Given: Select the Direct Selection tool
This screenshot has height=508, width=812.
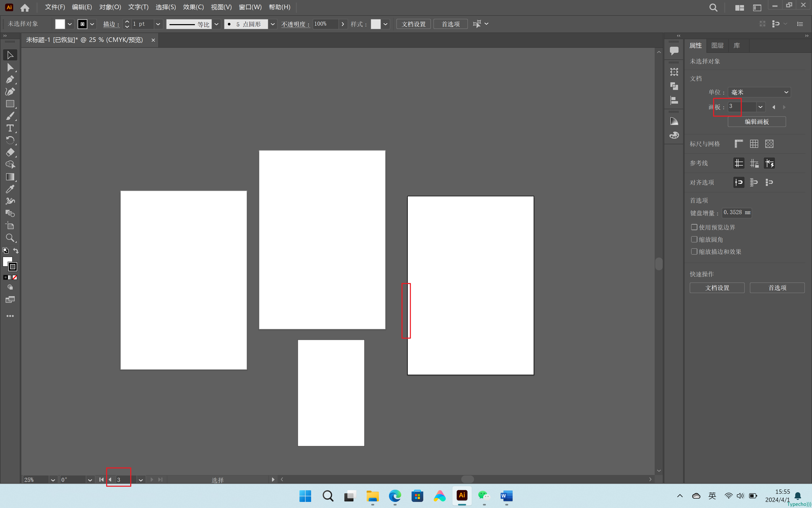Looking at the screenshot, I should point(10,68).
